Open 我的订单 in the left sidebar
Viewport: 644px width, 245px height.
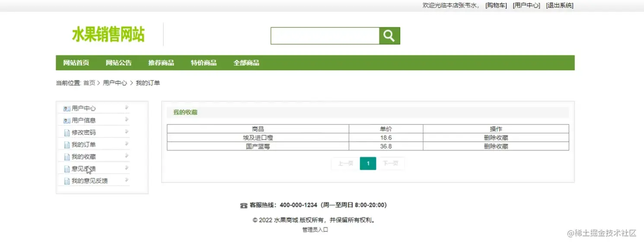point(84,145)
